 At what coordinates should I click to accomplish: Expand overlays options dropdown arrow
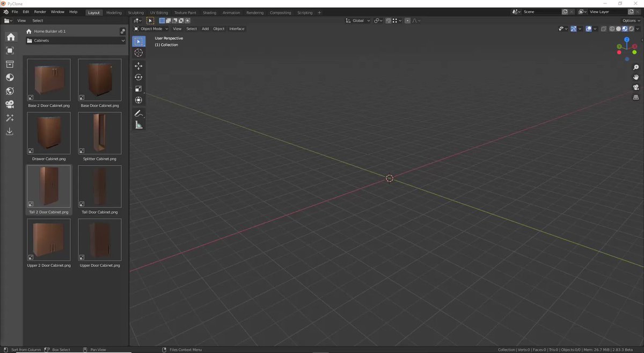pyautogui.click(x=595, y=28)
